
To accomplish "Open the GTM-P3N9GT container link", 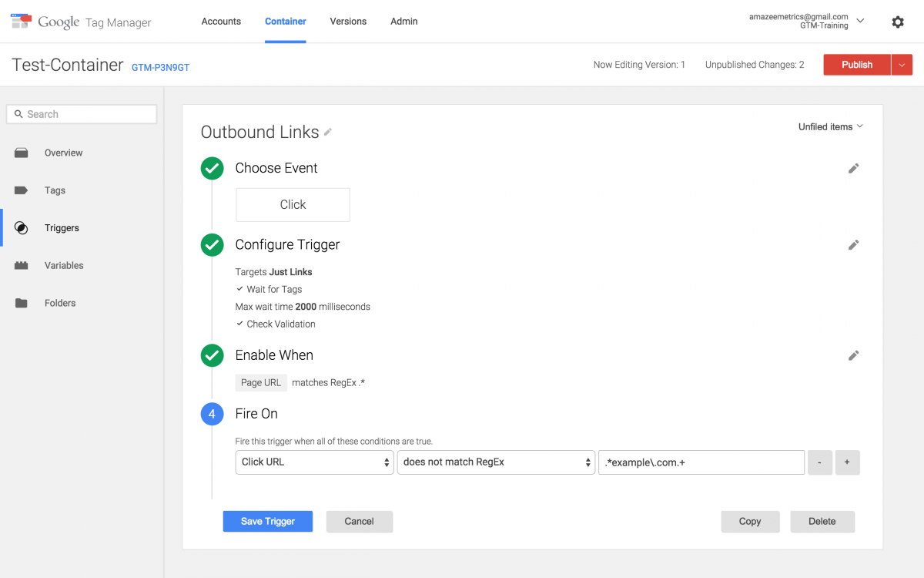I will 159,67.
